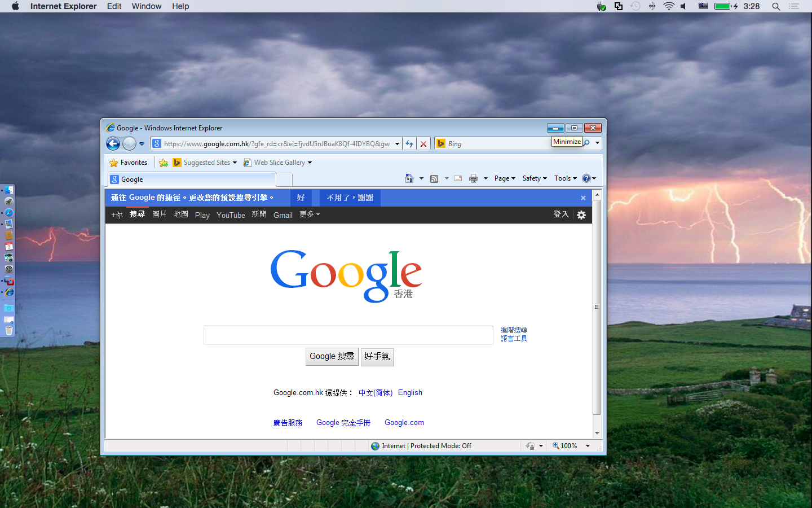Click YouTube in Google top bar
Screen dimensions: 812x508
[x=231, y=215]
